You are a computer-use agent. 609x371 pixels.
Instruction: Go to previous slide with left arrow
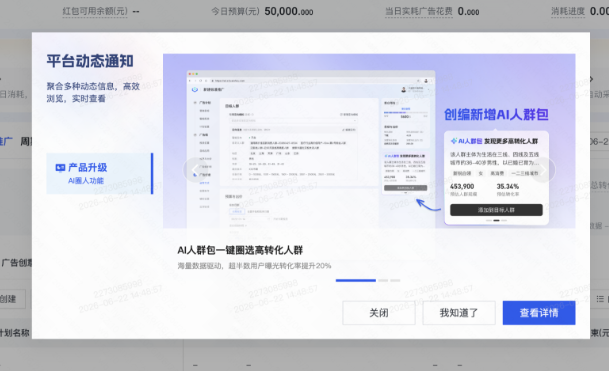pos(195,170)
